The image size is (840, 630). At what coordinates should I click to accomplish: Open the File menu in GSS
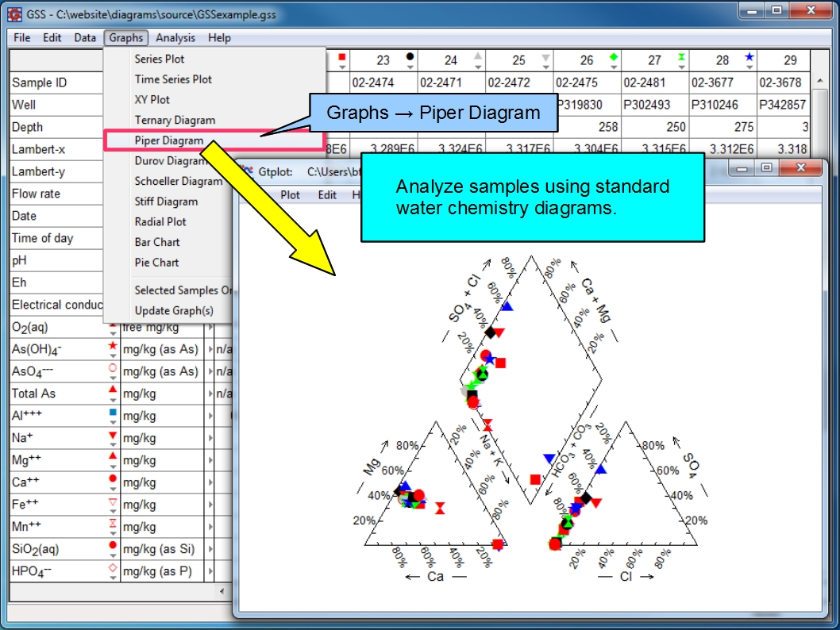(22, 38)
